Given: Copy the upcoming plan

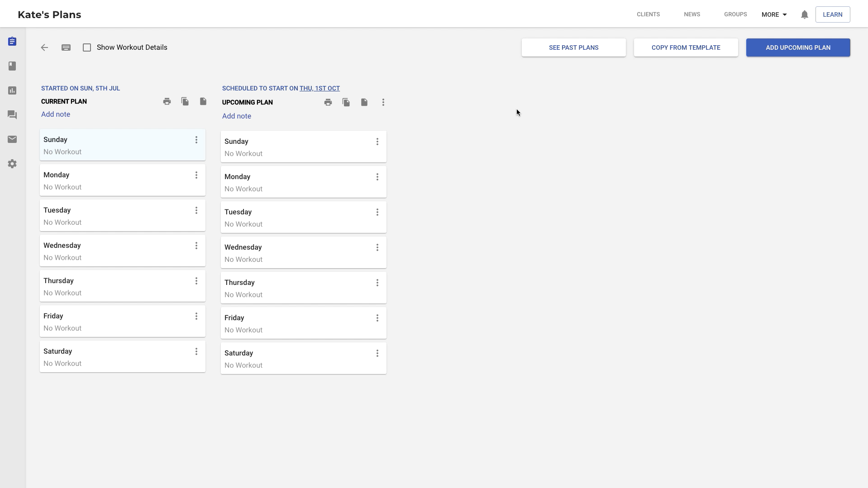Looking at the screenshot, I should tap(346, 102).
